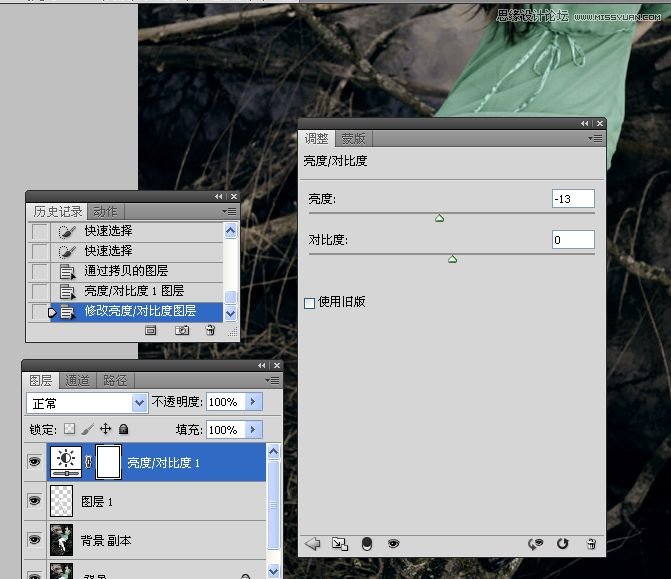Enable lock image pixels brush icon
671x579 pixels.
[87, 428]
